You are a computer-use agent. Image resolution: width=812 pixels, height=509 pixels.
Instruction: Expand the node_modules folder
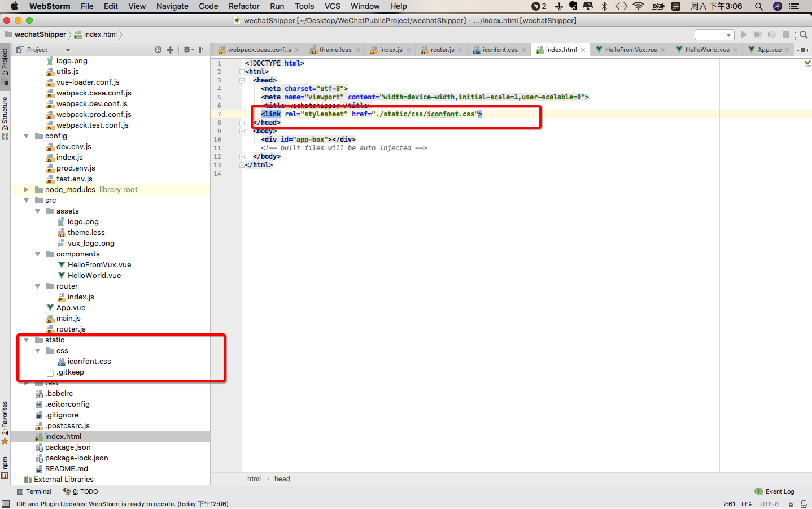26,190
